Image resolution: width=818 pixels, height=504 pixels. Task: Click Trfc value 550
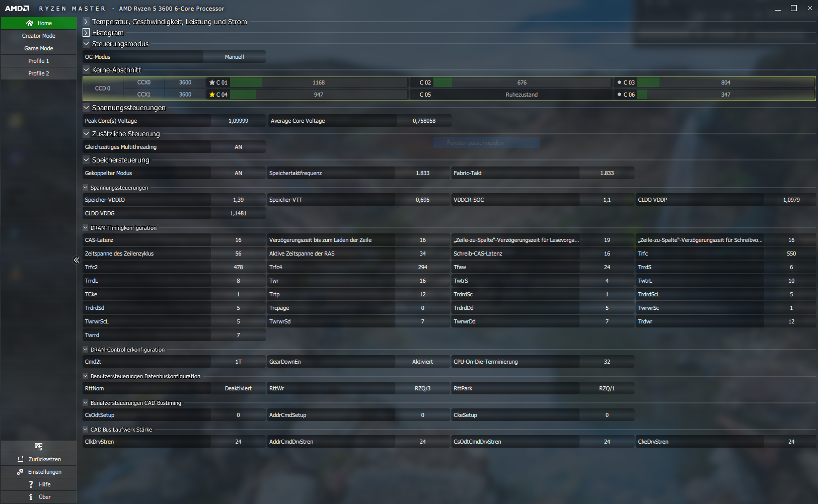tap(791, 254)
